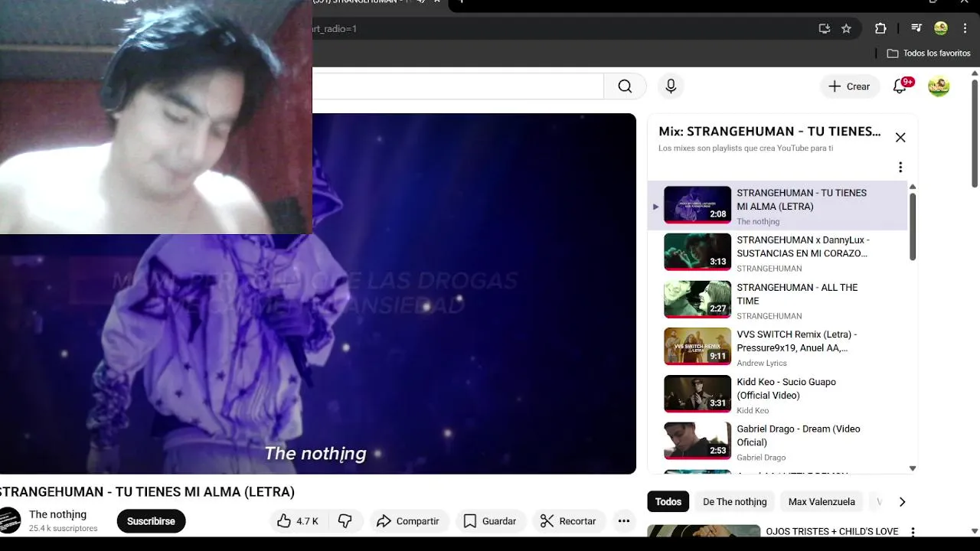This screenshot has height=551, width=980.
Task: Click the YouTube search input field
Action: coord(458,86)
